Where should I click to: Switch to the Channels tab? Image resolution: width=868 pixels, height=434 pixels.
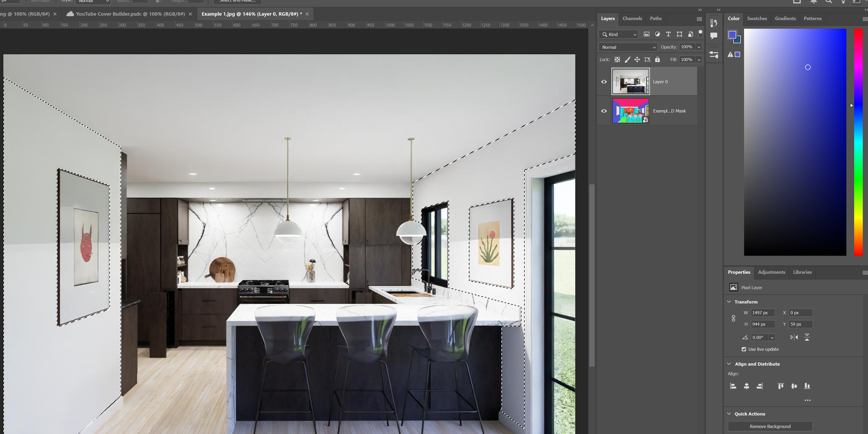pyautogui.click(x=632, y=19)
